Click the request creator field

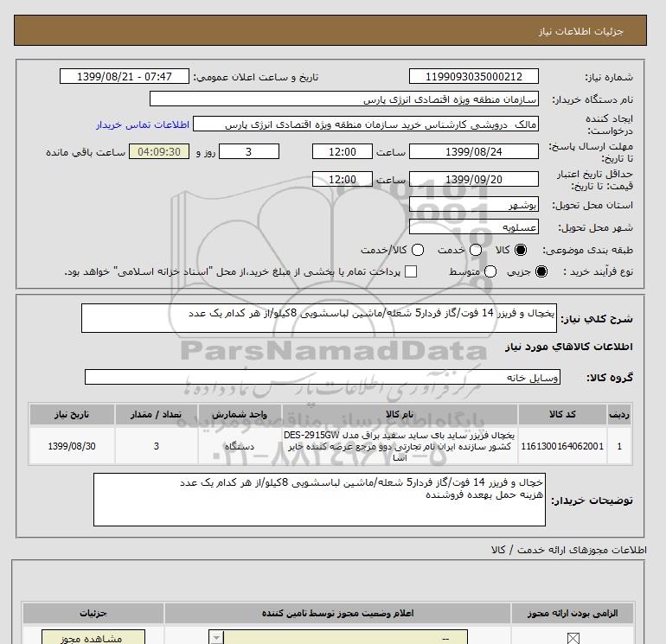coord(366,124)
